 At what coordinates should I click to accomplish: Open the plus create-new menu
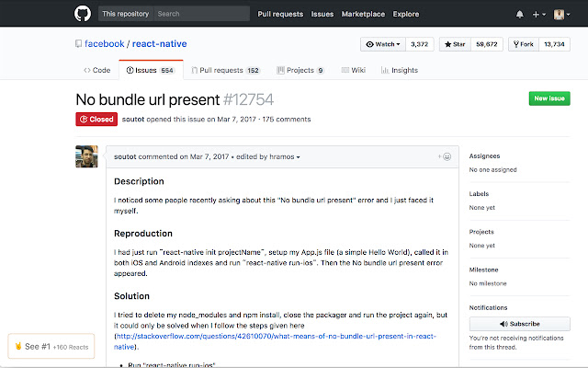coord(539,15)
